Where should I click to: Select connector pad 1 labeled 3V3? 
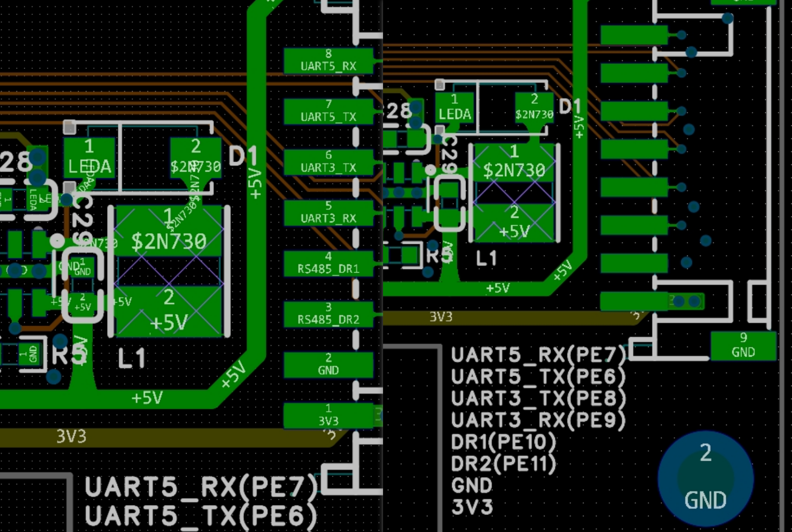point(328,415)
